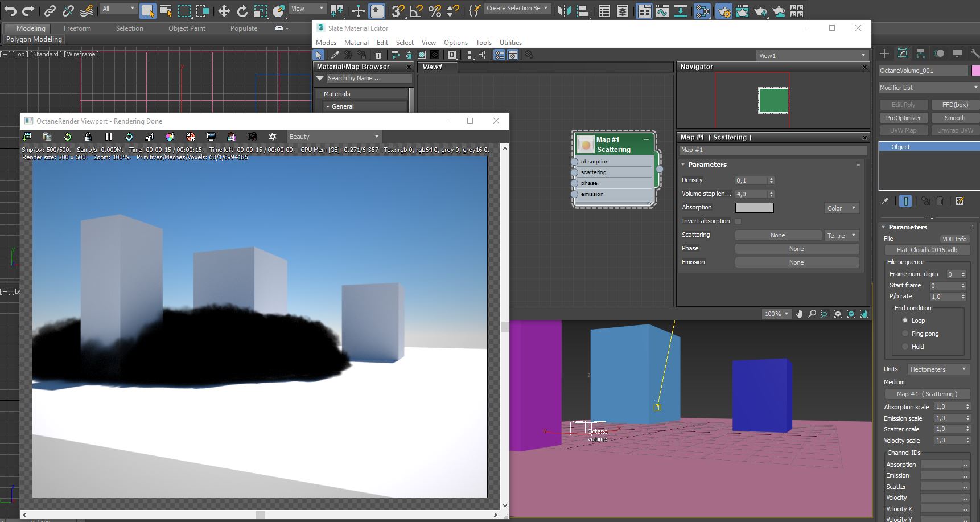Viewport: 980px width, 522px height.
Task: Open the View1 dropdown in Slate editor
Action: point(812,56)
